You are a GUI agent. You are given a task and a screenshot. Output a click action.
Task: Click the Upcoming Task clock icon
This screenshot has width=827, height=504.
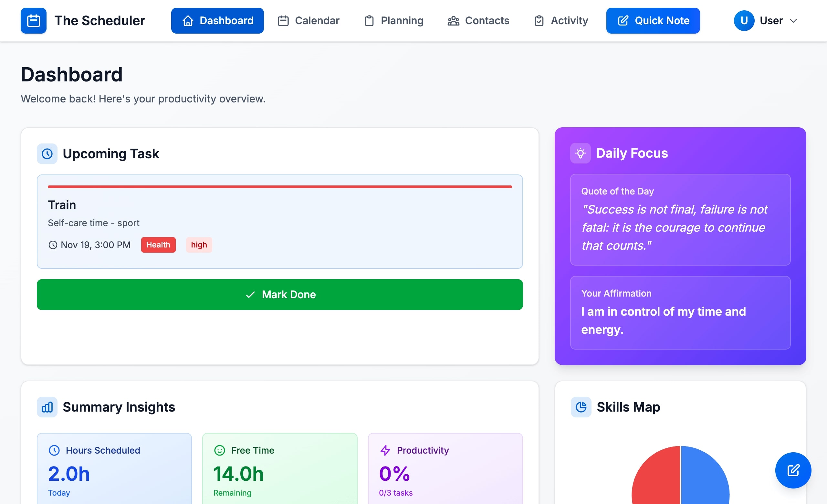pos(47,154)
